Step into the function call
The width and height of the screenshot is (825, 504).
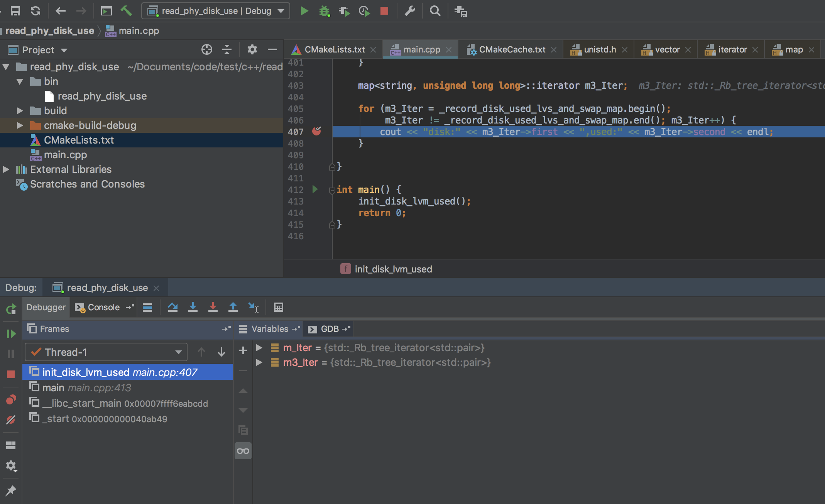coord(193,307)
